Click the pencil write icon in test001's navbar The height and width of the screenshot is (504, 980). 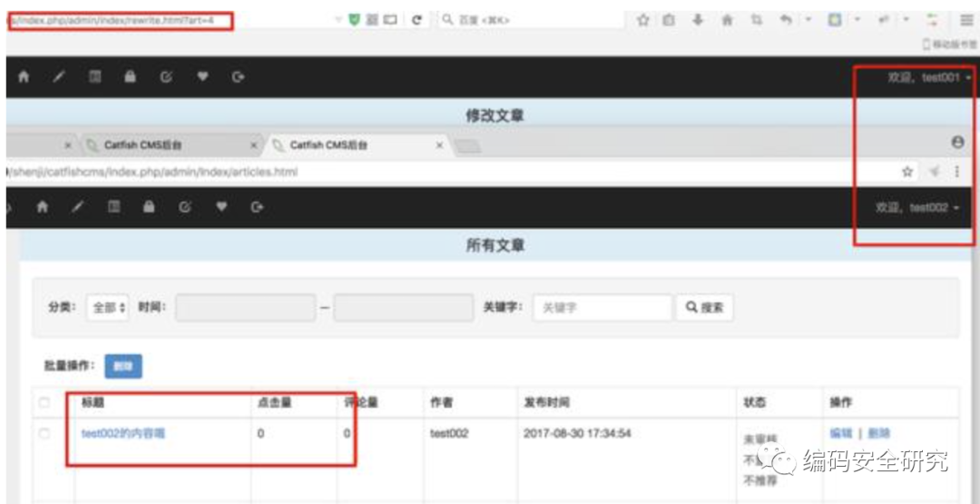coord(59,77)
